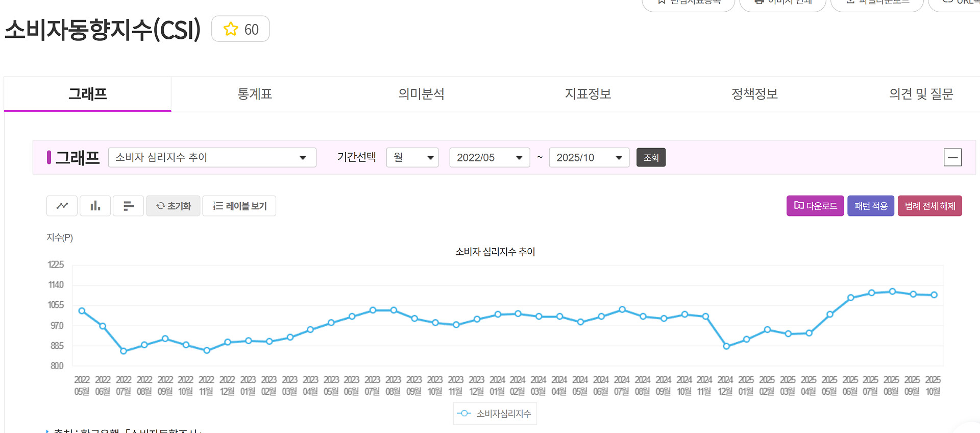Click the 기간선택 label

point(356,157)
